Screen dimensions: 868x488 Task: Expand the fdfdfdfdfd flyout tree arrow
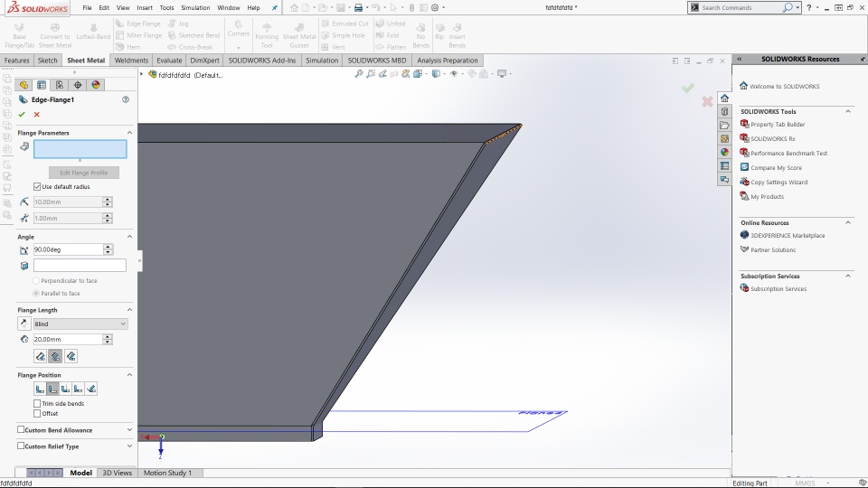[x=142, y=74]
